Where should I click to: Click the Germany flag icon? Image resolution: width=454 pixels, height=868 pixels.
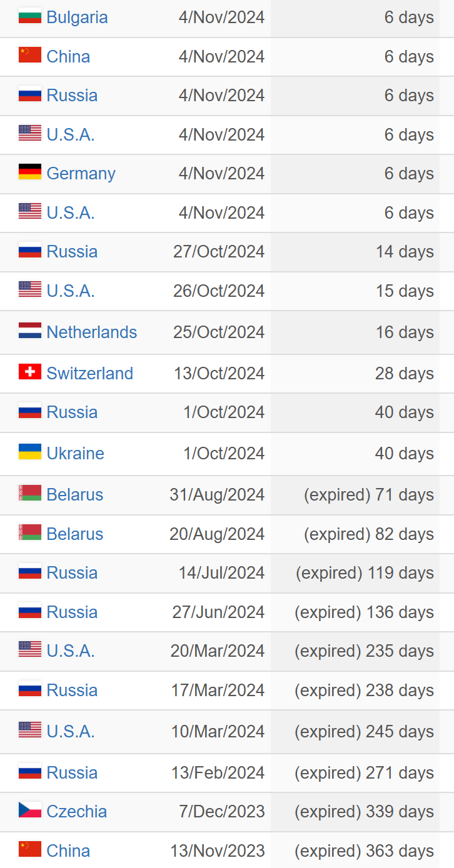pos(30,172)
